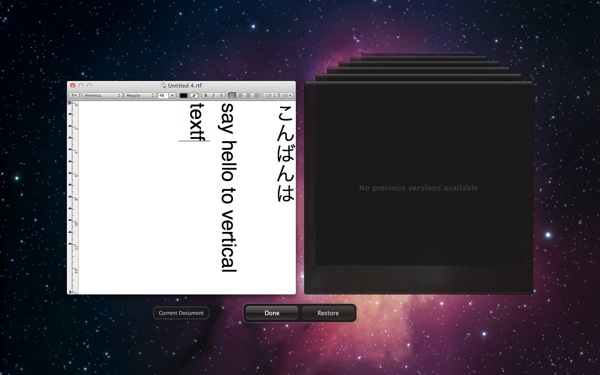Click the vertical line 'say hello to vertical'
Screen dimensions: 600x375
(229, 188)
